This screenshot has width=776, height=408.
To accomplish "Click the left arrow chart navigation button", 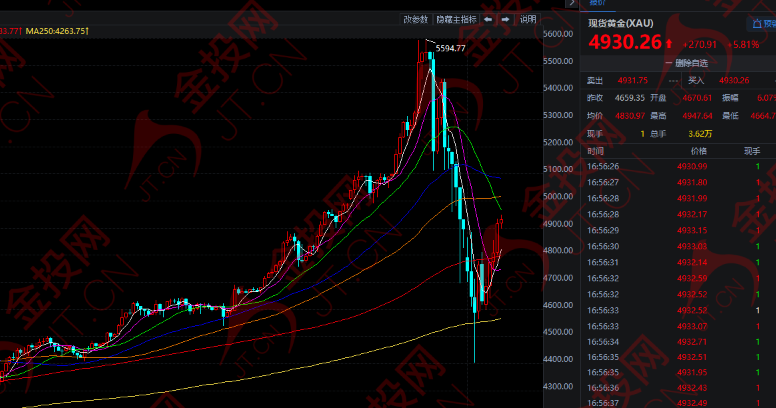I will click(488, 19).
